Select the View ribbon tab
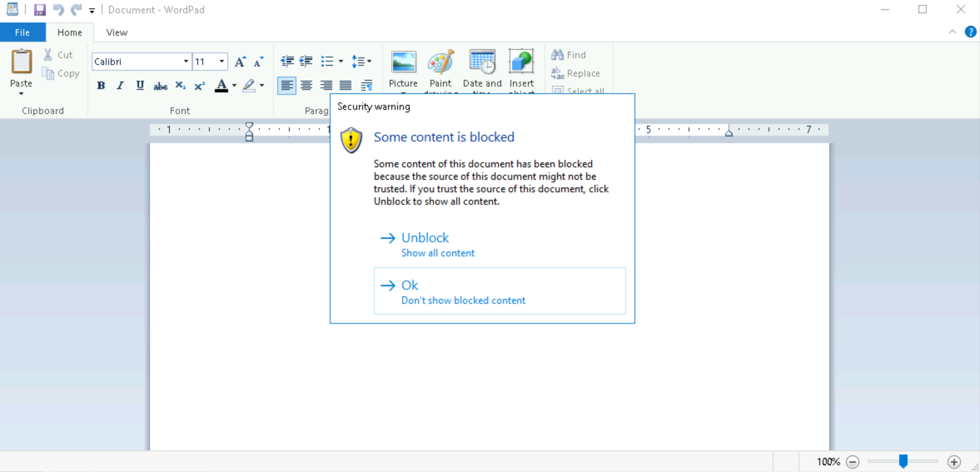The height and width of the screenshot is (472, 980). tap(116, 32)
